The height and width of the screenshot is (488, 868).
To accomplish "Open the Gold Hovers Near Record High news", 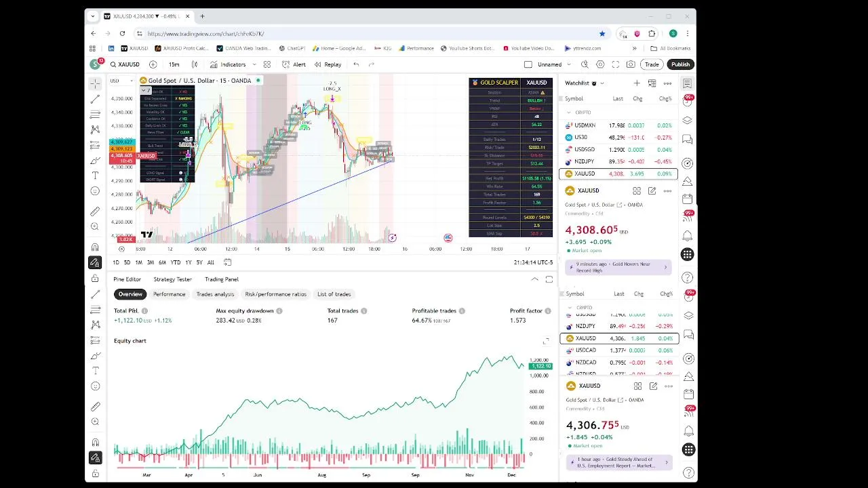I will 618,267.
